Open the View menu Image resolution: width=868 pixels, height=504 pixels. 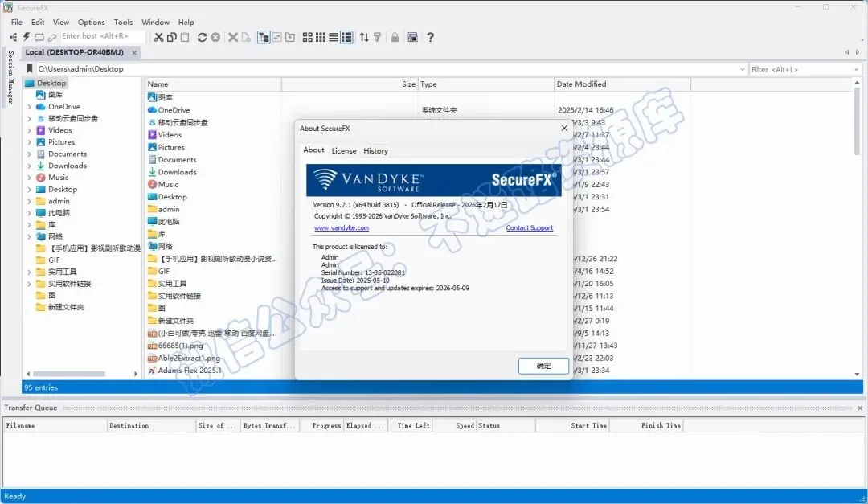pyautogui.click(x=61, y=23)
